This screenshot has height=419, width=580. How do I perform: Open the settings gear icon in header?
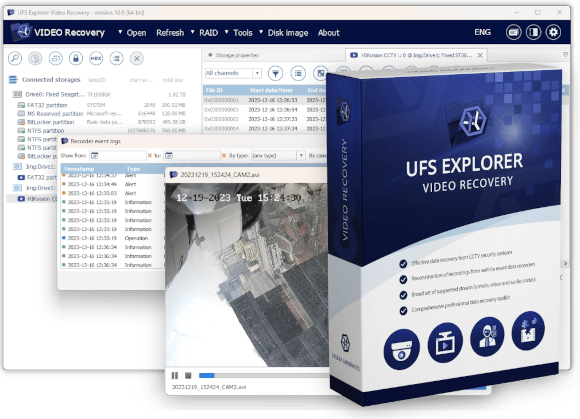553,32
